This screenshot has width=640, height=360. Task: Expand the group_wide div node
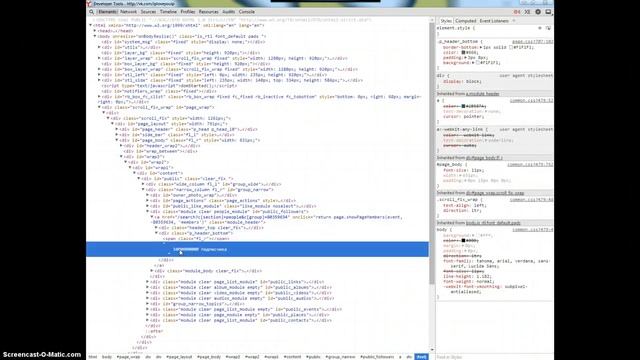[x=143, y=184]
